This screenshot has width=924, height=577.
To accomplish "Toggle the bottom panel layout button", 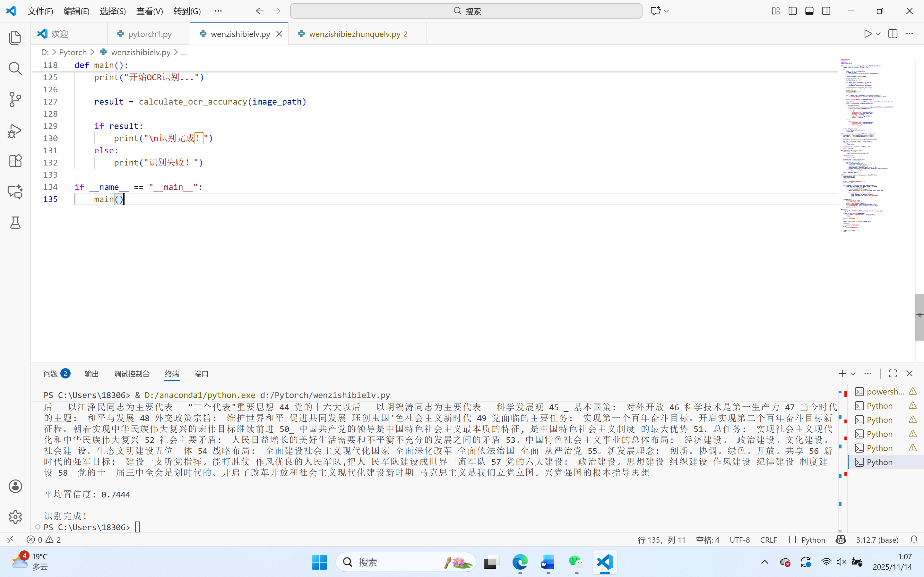I will (x=809, y=11).
